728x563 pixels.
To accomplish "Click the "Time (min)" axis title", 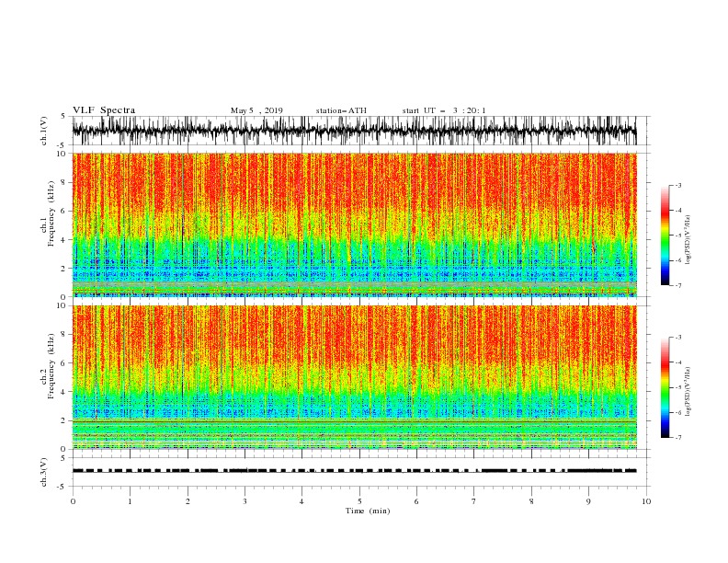I will click(x=368, y=511).
